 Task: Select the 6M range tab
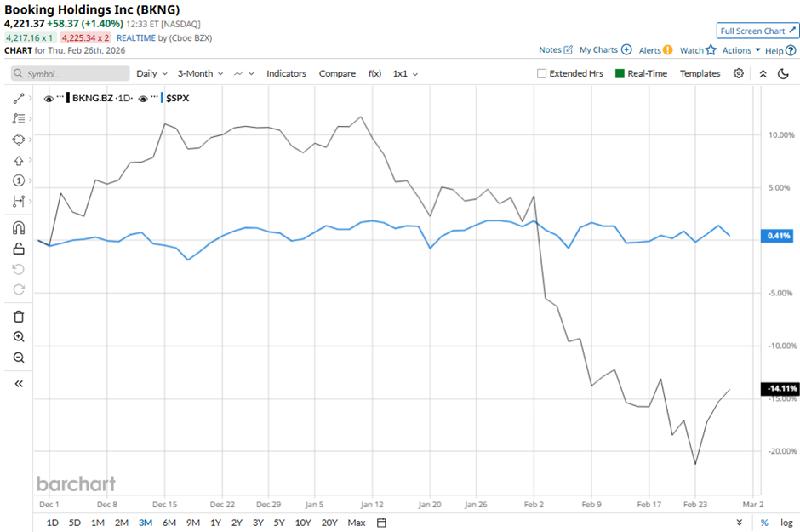point(169,523)
